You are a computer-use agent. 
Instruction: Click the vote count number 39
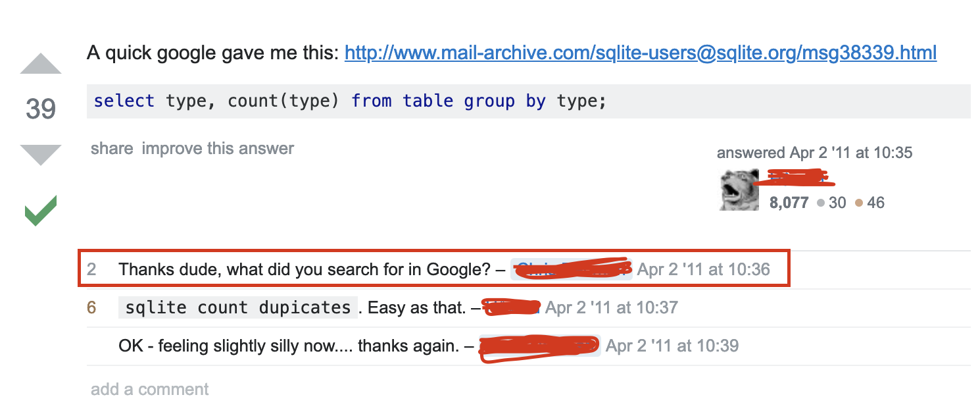(41, 109)
